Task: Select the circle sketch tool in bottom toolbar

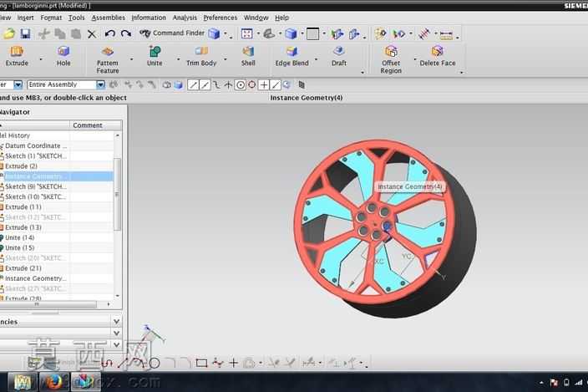Action: pyautogui.click(x=155, y=363)
